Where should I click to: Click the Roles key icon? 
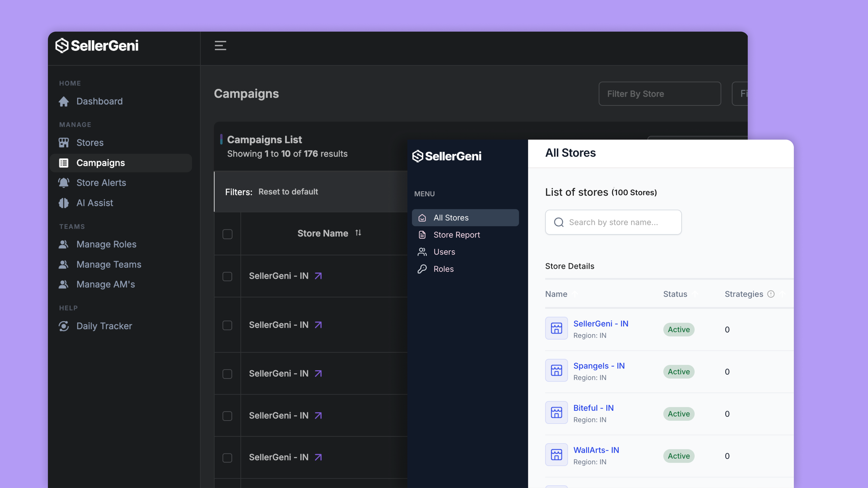[422, 269]
